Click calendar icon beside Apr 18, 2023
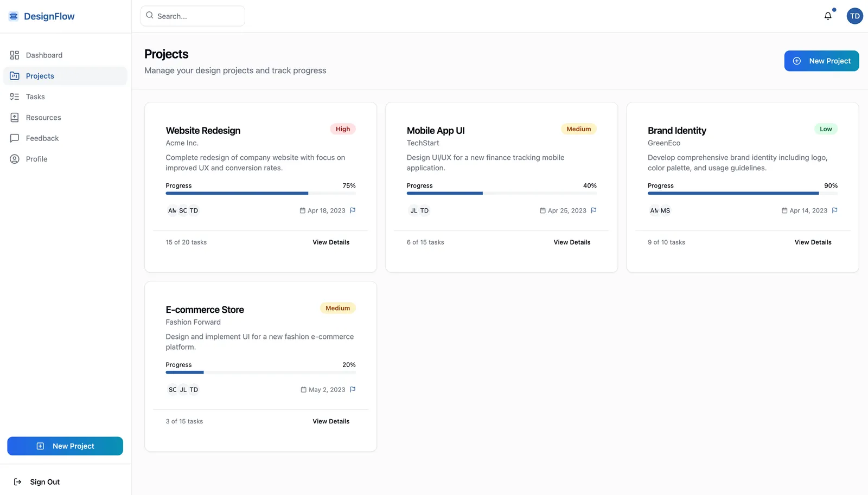868x495 pixels. point(303,210)
